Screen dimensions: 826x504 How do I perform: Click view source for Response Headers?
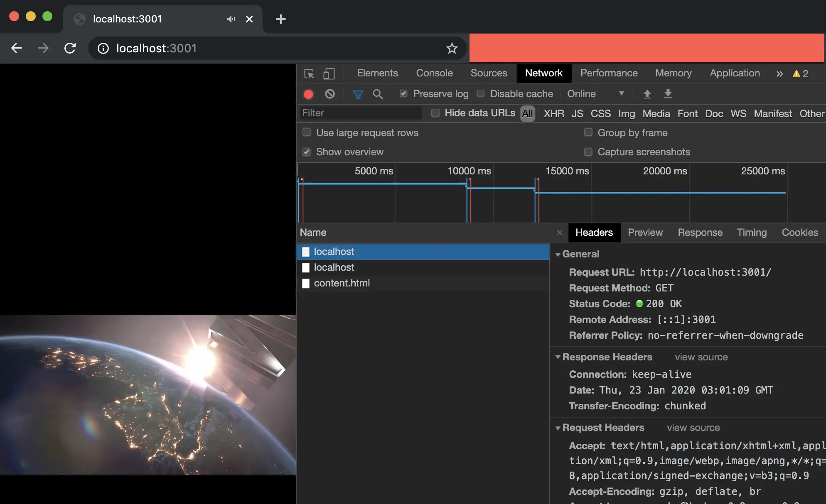[701, 357]
